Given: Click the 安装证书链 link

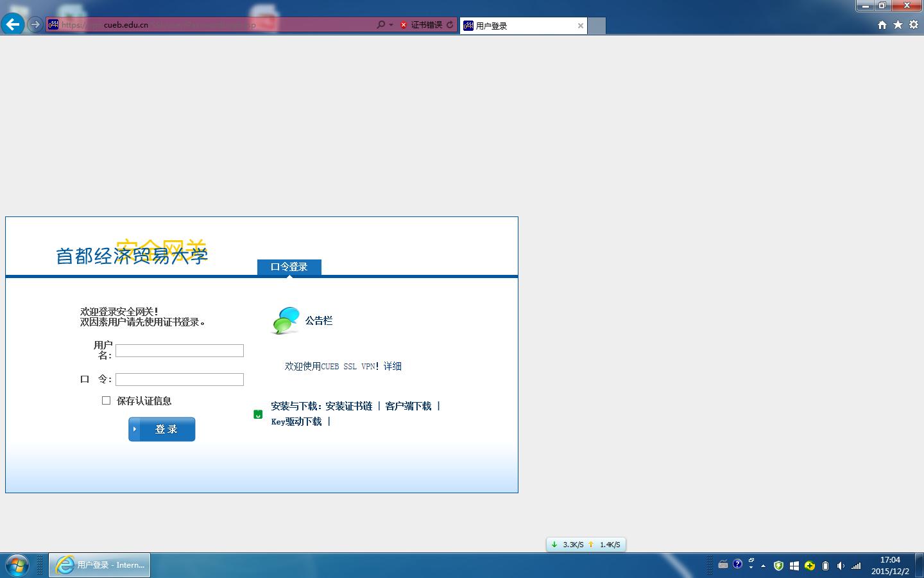Looking at the screenshot, I should 349,406.
